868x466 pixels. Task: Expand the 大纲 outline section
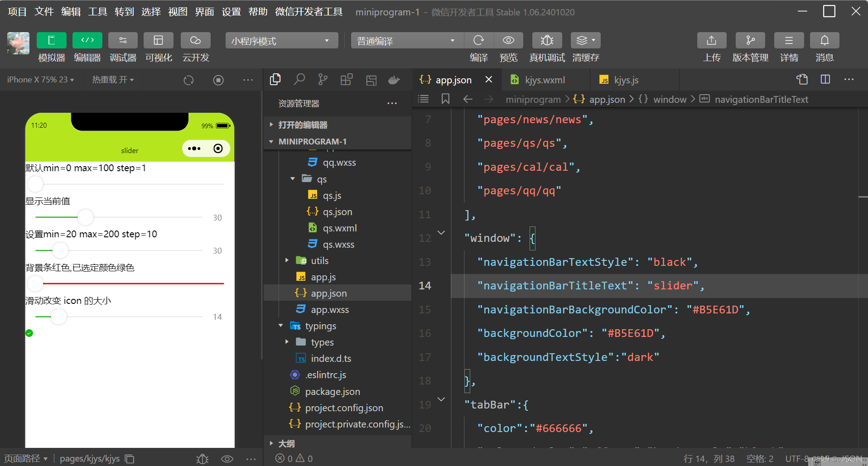[338, 443]
